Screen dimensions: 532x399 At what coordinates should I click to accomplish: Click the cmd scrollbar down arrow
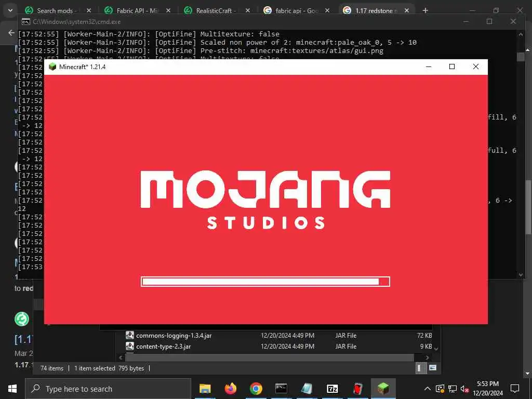pos(521,275)
